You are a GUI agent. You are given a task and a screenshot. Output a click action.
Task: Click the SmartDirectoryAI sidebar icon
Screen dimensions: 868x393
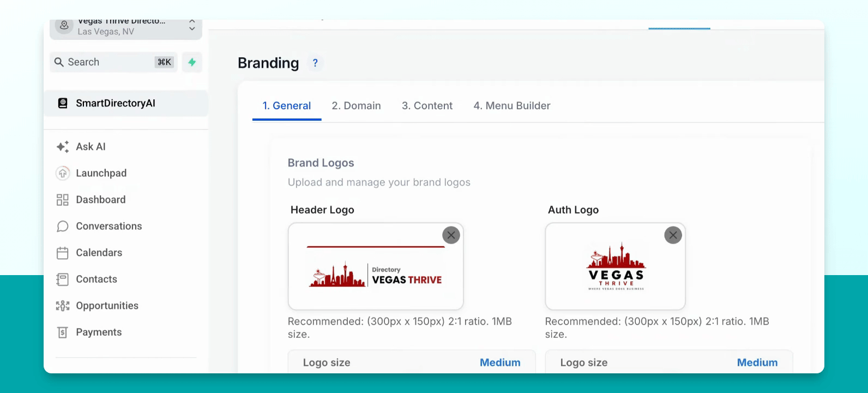(x=63, y=103)
